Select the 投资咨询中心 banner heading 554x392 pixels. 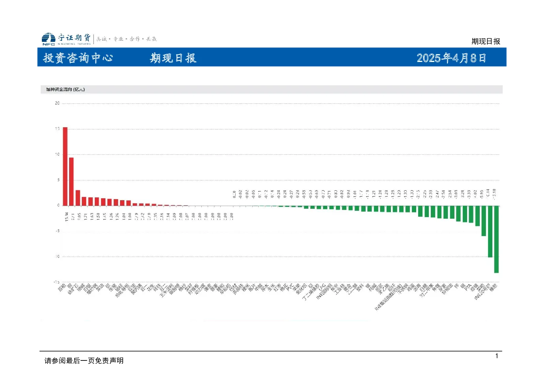click(78, 58)
